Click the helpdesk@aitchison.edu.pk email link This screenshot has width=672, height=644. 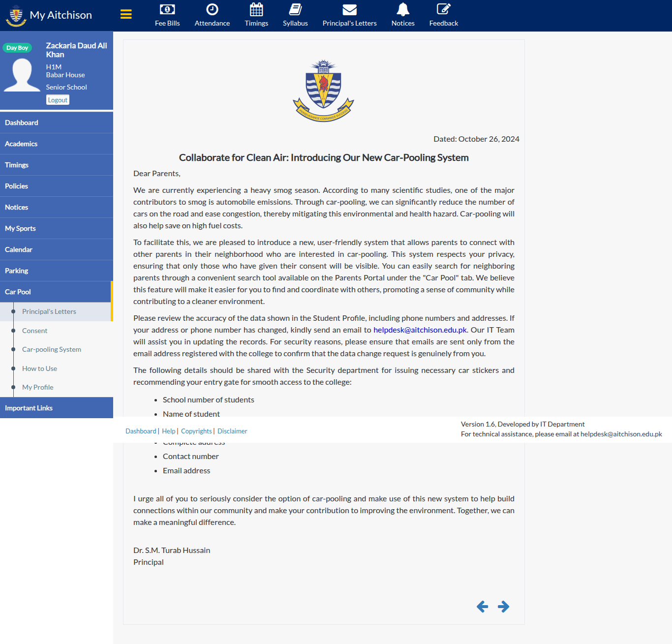pos(420,330)
